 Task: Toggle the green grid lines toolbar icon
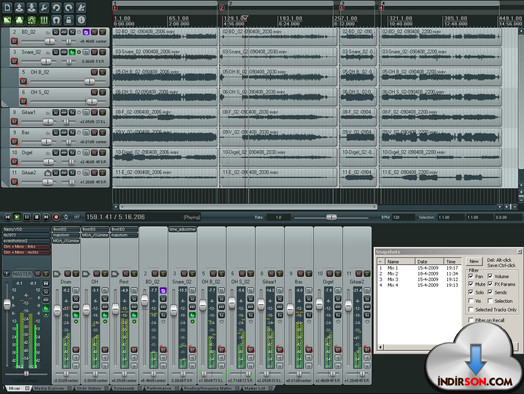tap(44, 20)
